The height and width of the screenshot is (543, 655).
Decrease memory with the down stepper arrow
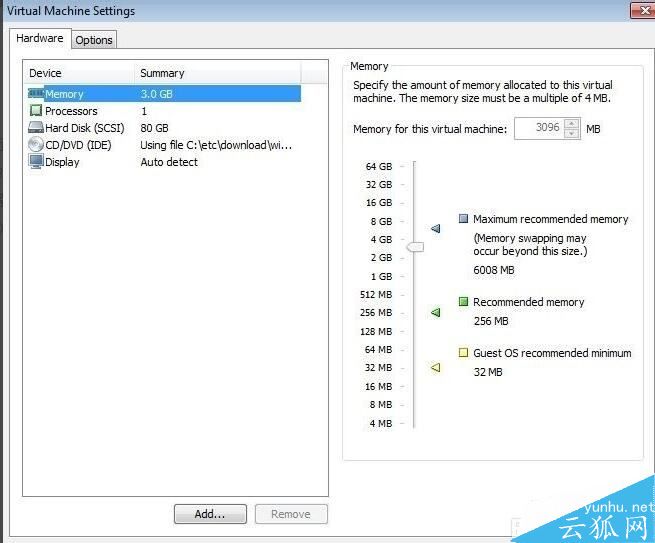pyautogui.click(x=571, y=133)
